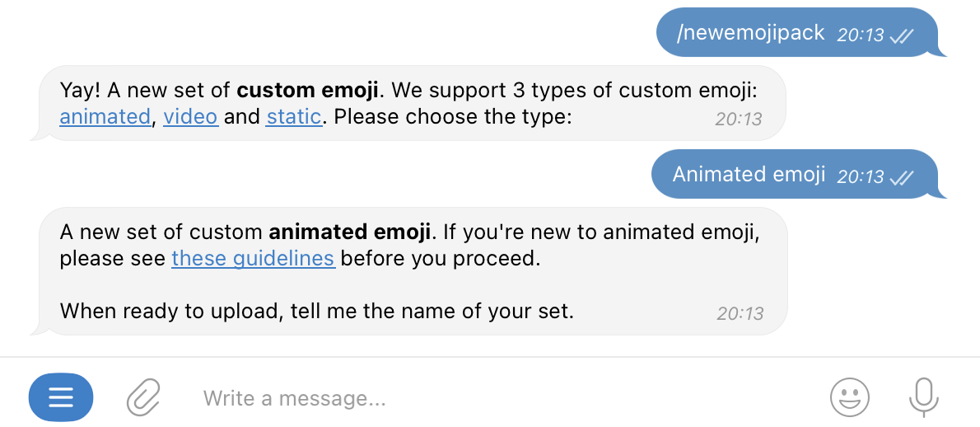Click read checkmarks on /newemojipack message
Screen dimensions: 980x427
902,35
